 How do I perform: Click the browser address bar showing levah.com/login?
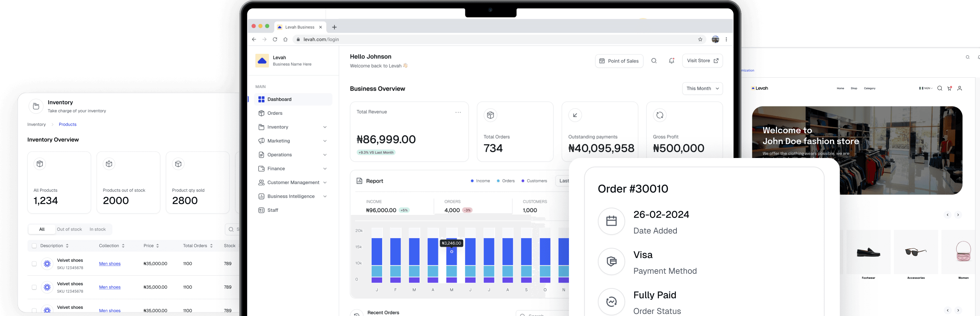[322, 39]
